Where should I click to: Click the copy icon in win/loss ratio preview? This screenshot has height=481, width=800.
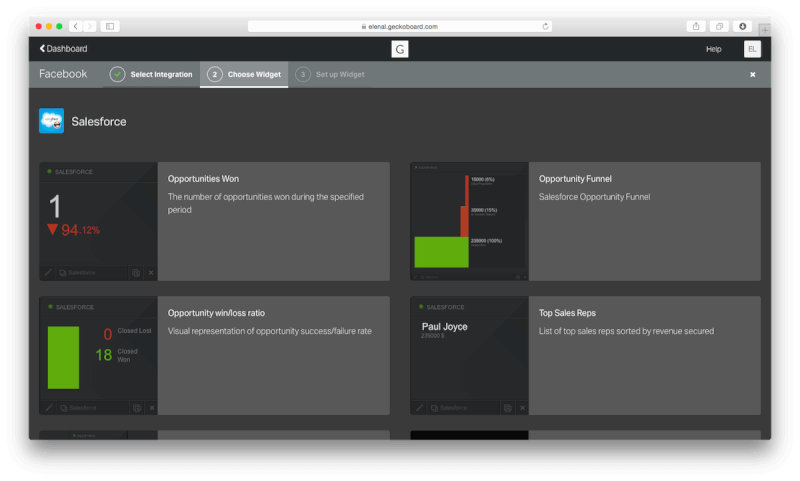pyautogui.click(x=137, y=408)
